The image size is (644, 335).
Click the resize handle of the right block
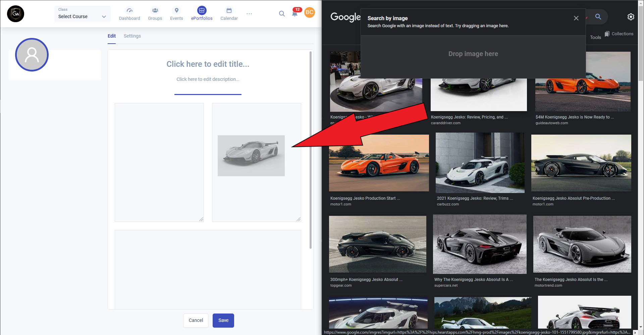coord(299,219)
